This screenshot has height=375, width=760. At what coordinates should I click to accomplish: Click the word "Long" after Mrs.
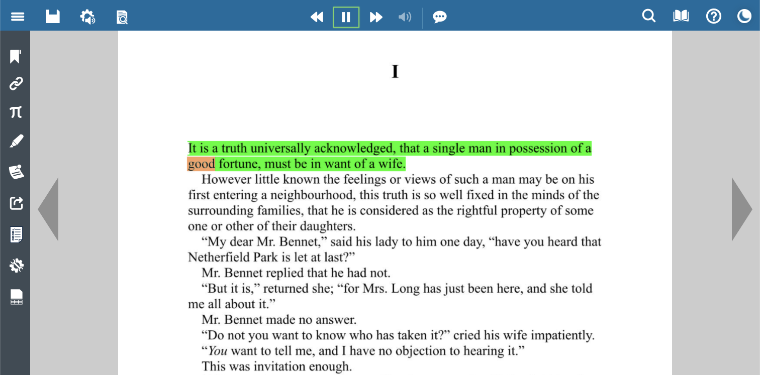tap(405, 289)
